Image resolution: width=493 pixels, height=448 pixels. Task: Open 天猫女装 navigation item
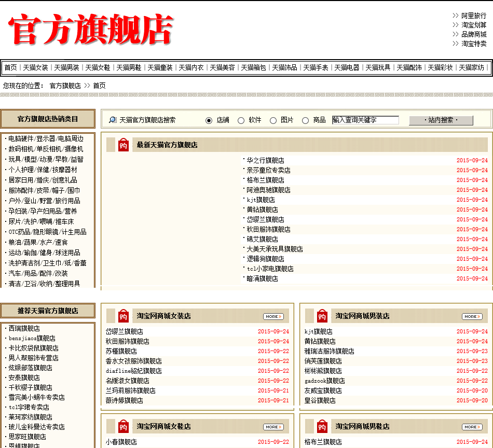coord(35,67)
